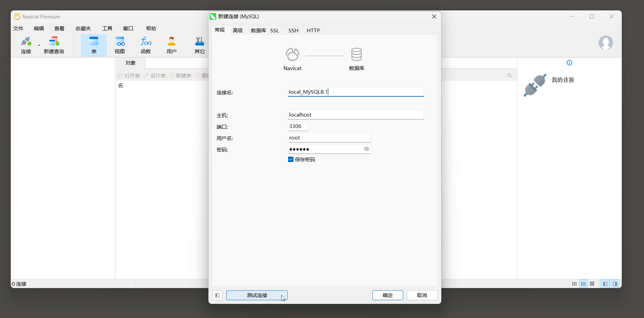This screenshot has height=318, width=644.
Task: Open the View menu
Action: coord(59,29)
